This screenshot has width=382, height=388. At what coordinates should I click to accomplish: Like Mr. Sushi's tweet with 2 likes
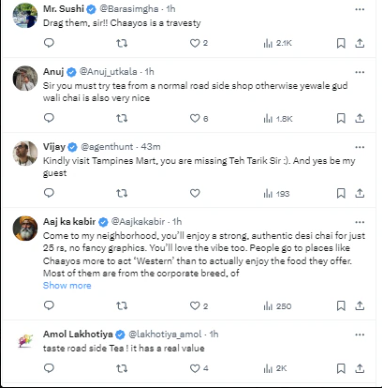[199, 43]
